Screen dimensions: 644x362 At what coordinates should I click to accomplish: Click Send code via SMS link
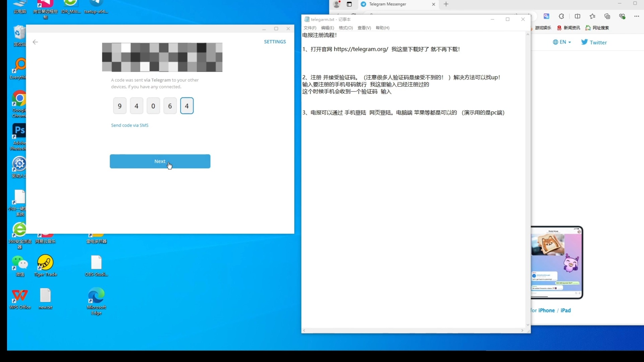coord(129,125)
